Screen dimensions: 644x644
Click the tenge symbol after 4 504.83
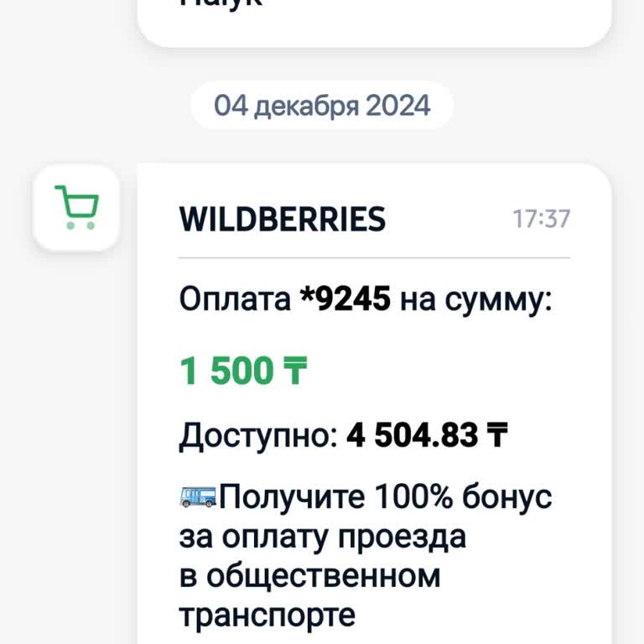(498, 435)
